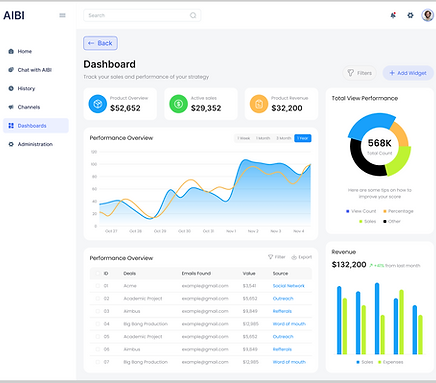The height and width of the screenshot is (383, 436).
Task: Open the Outreach link in row 02
Action: [283, 298]
